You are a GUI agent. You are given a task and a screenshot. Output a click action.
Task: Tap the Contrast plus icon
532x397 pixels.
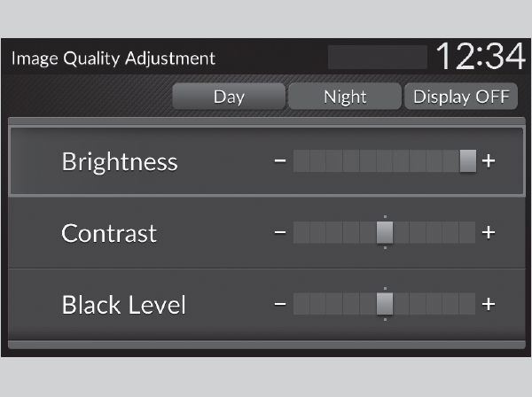(x=488, y=233)
